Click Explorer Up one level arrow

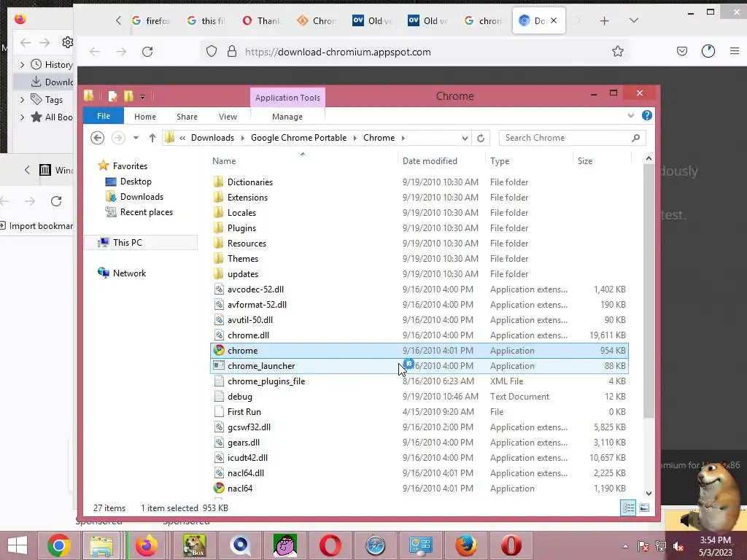click(x=152, y=138)
